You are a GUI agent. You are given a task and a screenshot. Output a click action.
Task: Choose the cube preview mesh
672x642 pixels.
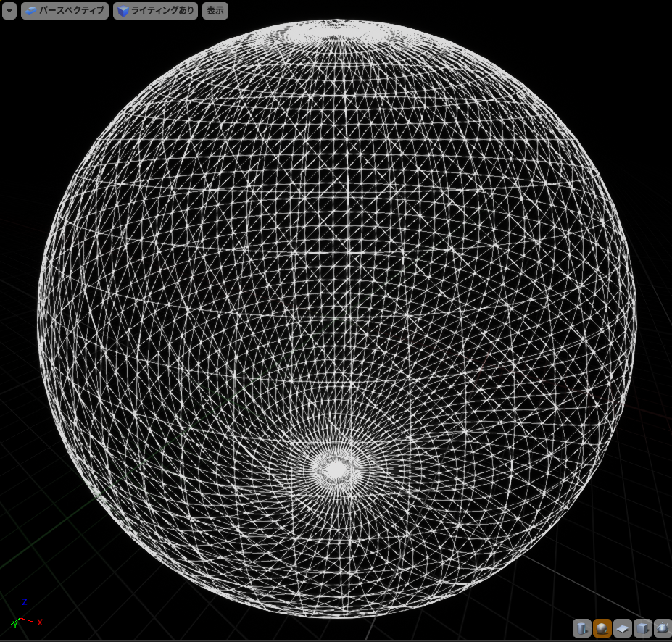coord(642,628)
